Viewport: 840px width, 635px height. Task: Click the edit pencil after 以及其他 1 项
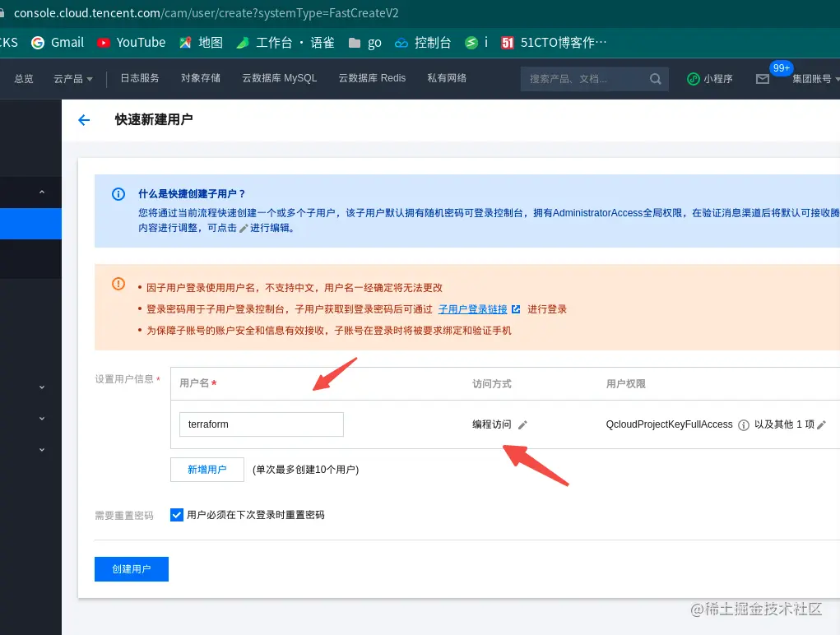tap(821, 425)
